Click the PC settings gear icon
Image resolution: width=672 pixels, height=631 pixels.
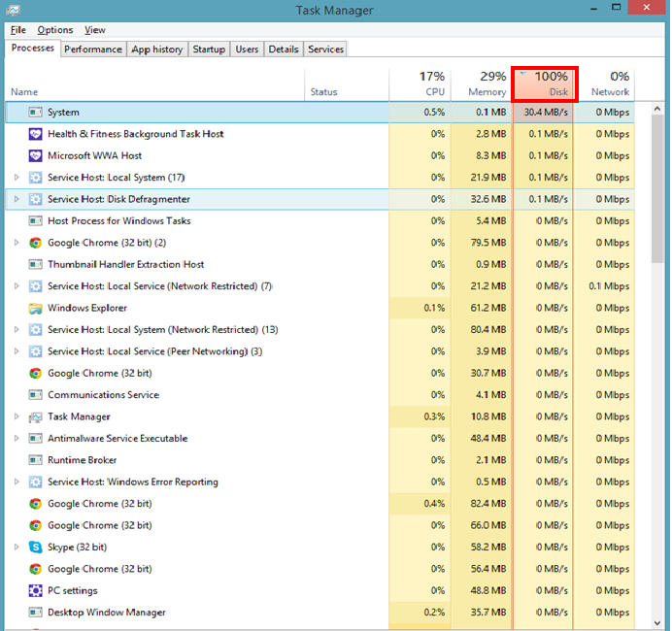35,591
